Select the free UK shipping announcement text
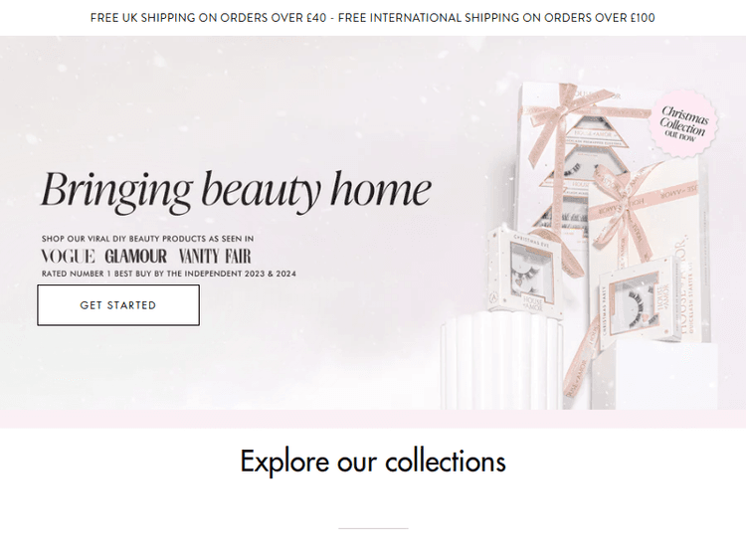 [x=209, y=18]
